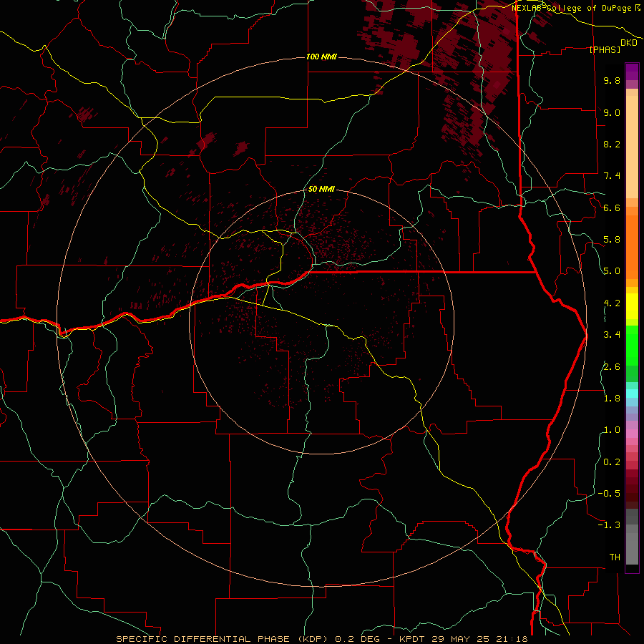Click the Specific Differential Phase caption text
The height and width of the screenshot is (644, 644).
click(x=322, y=639)
